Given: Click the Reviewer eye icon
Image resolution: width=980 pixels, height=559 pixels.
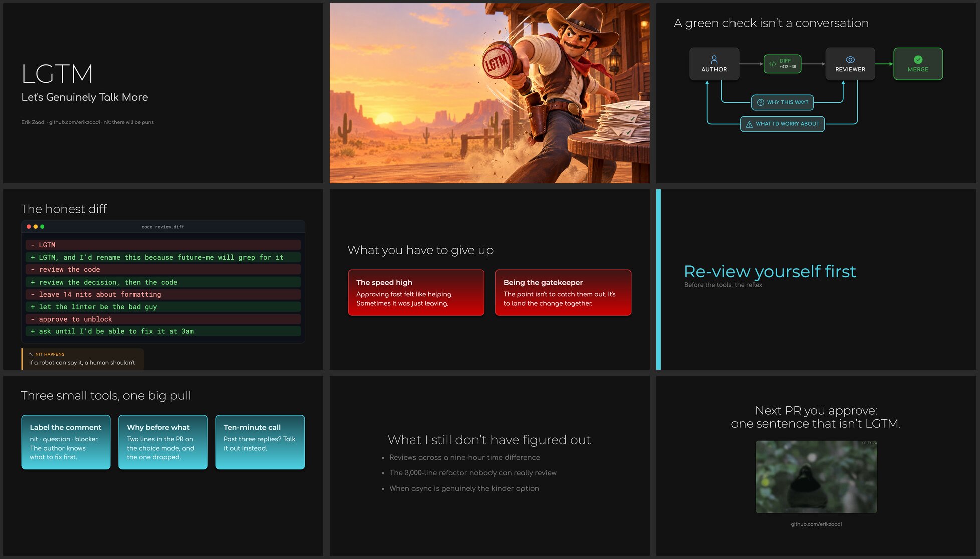Looking at the screenshot, I should click(850, 60).
